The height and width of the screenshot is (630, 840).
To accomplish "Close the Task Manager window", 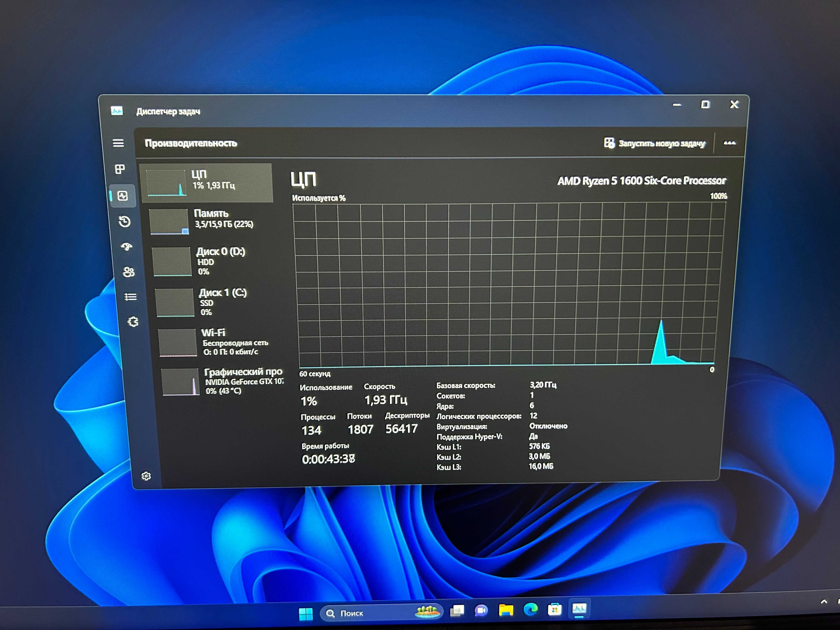I will click(x=734, y=104).
